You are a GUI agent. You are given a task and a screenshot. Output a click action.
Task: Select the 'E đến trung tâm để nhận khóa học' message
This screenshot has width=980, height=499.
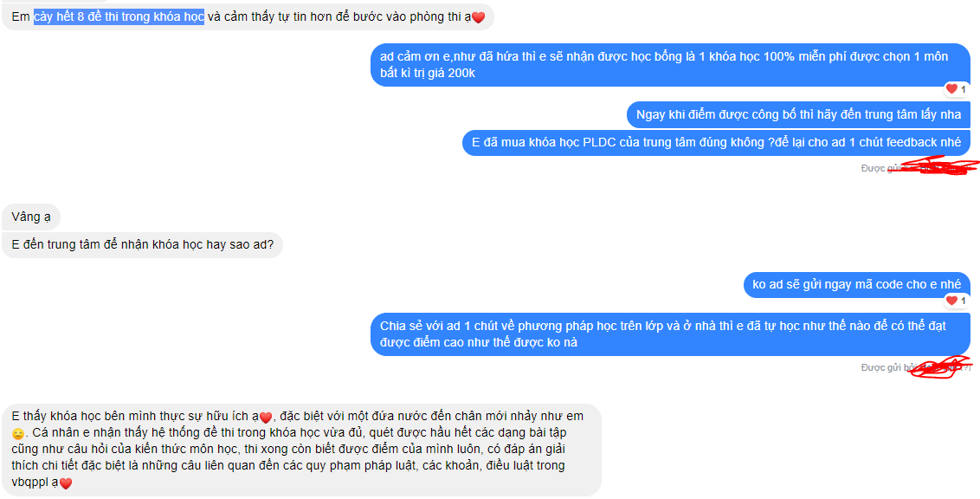[143, 244]
